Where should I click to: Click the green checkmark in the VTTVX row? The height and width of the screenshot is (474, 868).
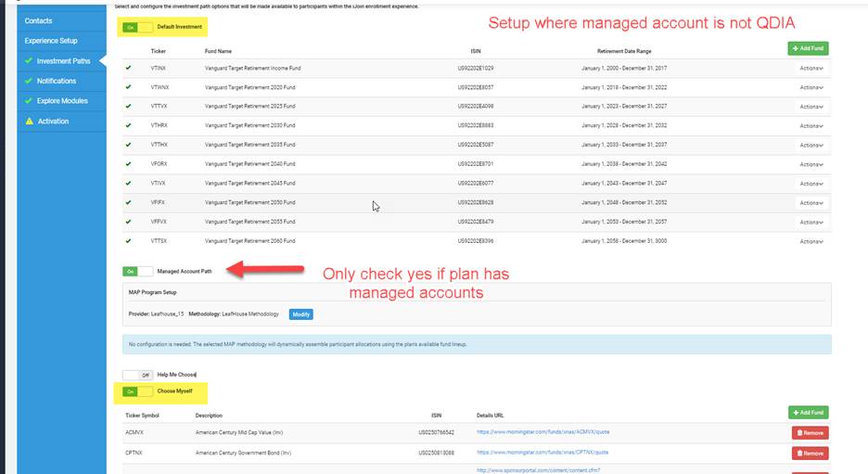128,106
